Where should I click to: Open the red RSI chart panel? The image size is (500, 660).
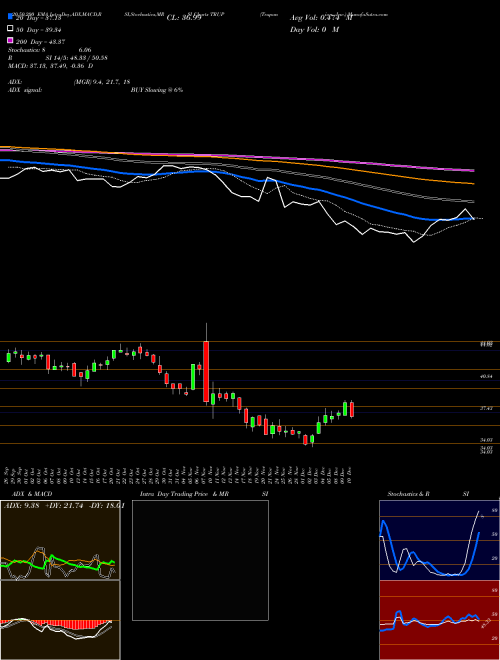pos(439,620)
